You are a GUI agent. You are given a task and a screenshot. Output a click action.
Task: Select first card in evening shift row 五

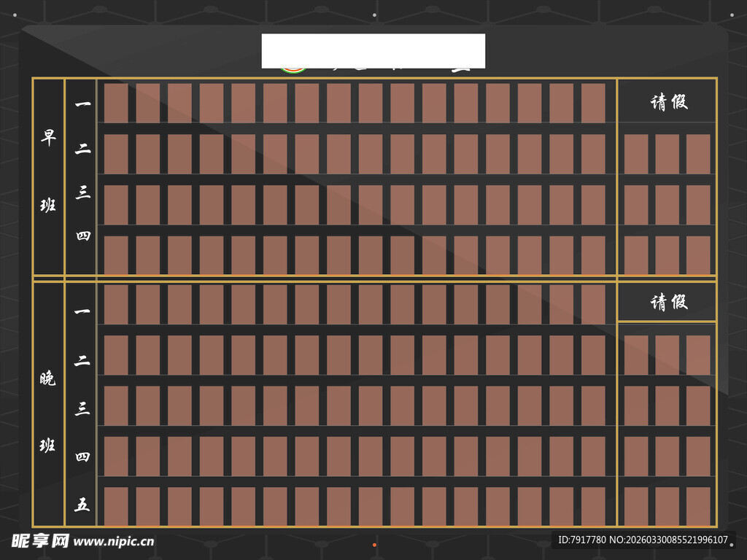pyautogui.click(x=116, y=506)
